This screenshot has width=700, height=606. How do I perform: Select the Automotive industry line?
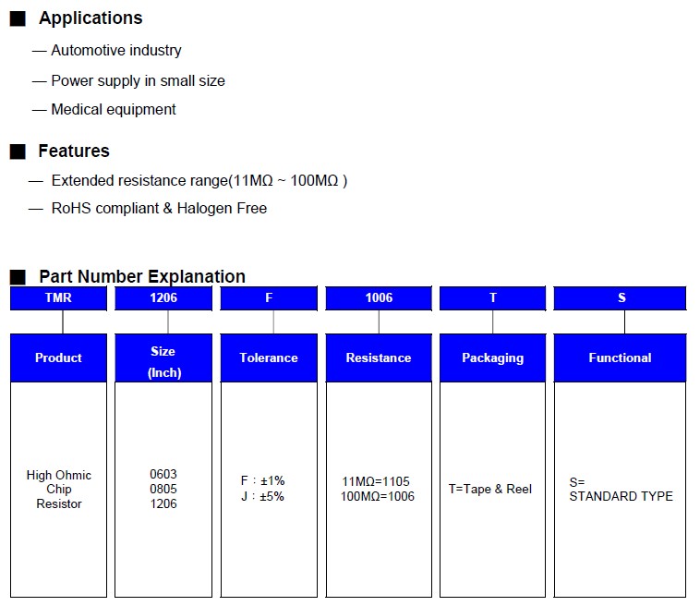tap(116, 51)
